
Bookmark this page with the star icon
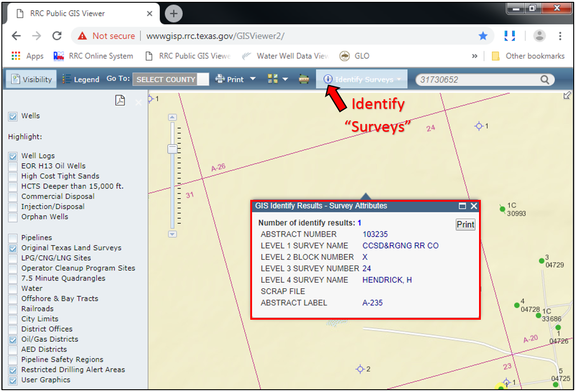pos(483,36)
